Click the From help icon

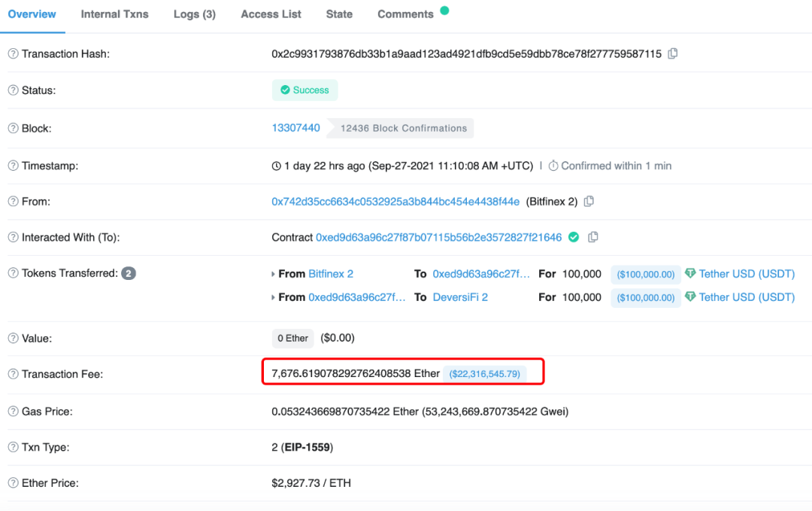pyautogui.click(x=13, y=202)
